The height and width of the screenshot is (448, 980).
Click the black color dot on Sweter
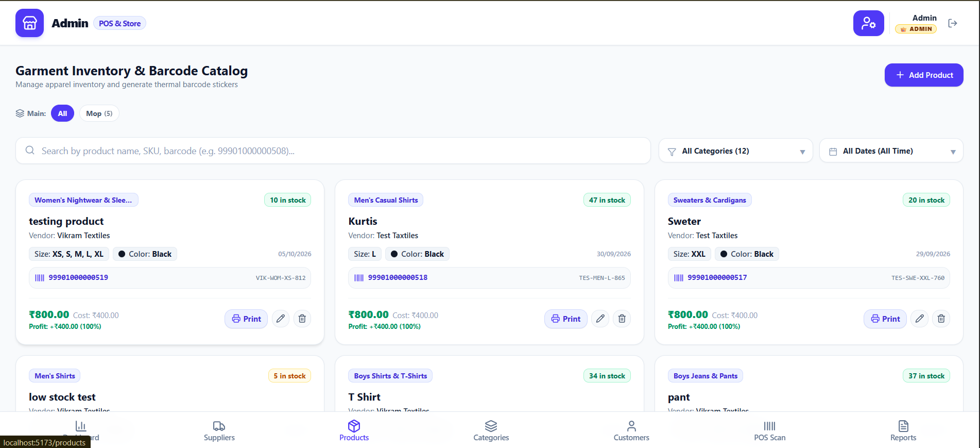pos(724,254)
